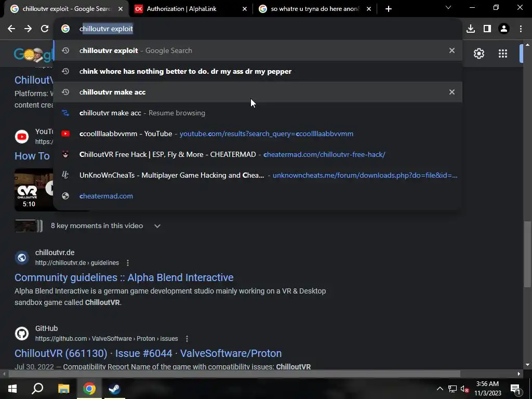Switch to the 'chilloutvr exploit' Google tab
This screenshot has width=532, height=399.
[66, 9]
